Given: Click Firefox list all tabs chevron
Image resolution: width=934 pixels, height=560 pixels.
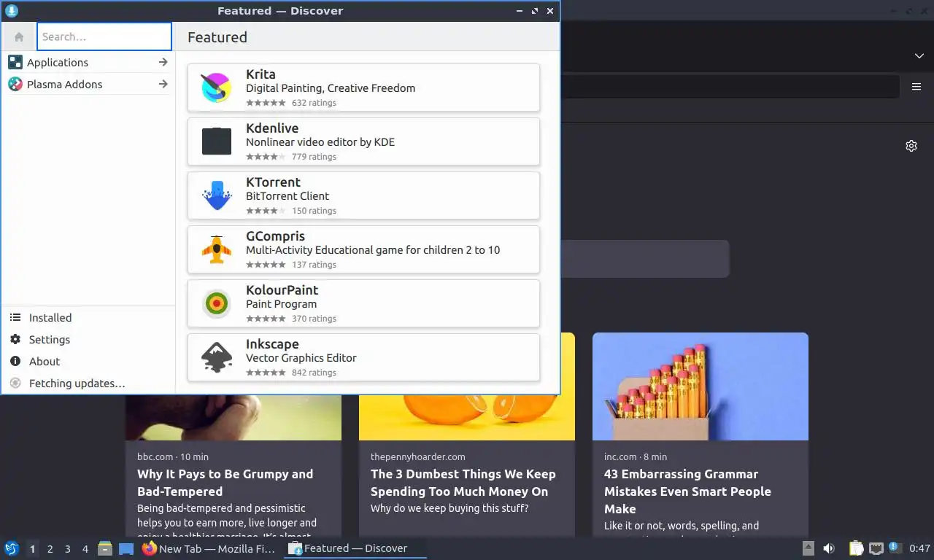Looking at the screenshot, I should pos(919,56).
